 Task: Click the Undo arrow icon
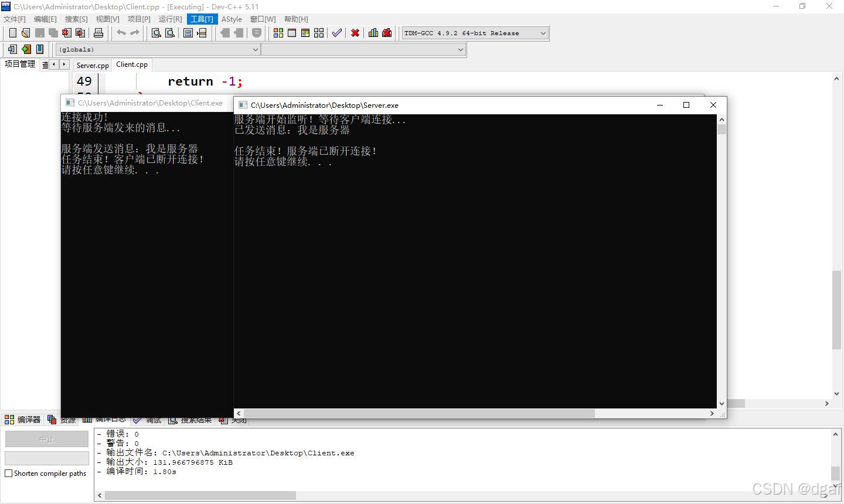[x=121, y=33]
